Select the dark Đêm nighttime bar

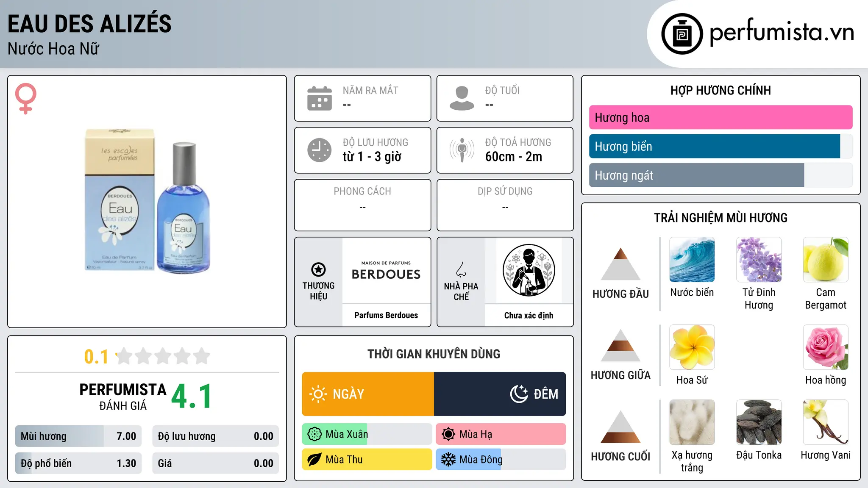pyautogui.click(x=500, y=394)
